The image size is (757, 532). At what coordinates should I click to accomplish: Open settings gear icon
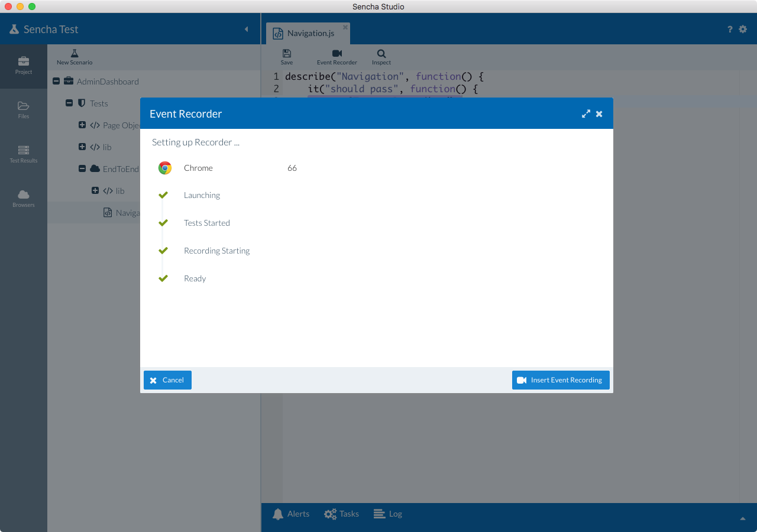[x=743, y=29]
